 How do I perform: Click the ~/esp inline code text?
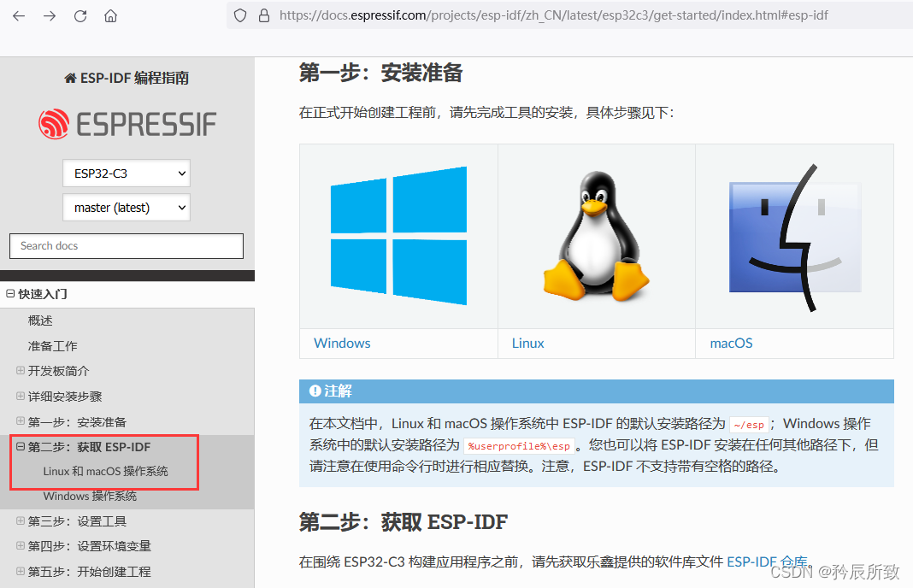point(749,425)
